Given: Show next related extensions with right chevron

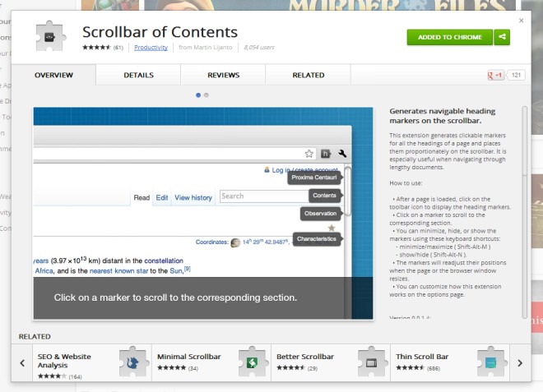Looking at the screenshot, I should pyautogui.click(x=520, y=363).
